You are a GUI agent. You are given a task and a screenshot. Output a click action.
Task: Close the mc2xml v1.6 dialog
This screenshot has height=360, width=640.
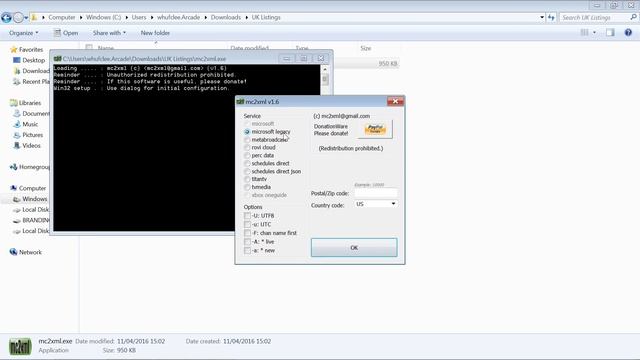pos(395,101)
